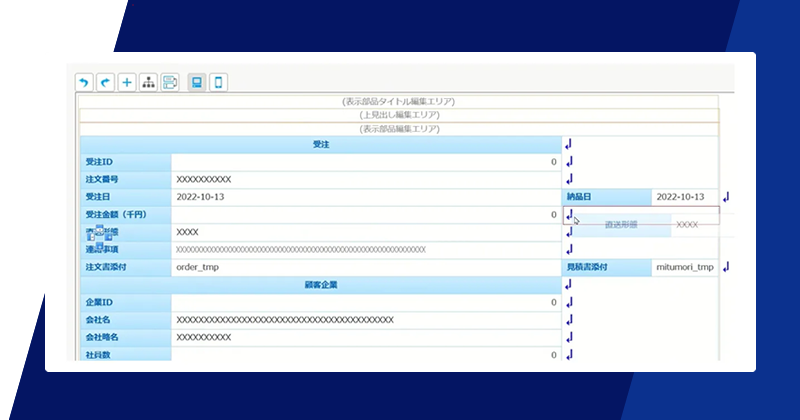
Task: Click line-break marker beside 受注 header
Action: pyautogui.click(x=569, y=145)
